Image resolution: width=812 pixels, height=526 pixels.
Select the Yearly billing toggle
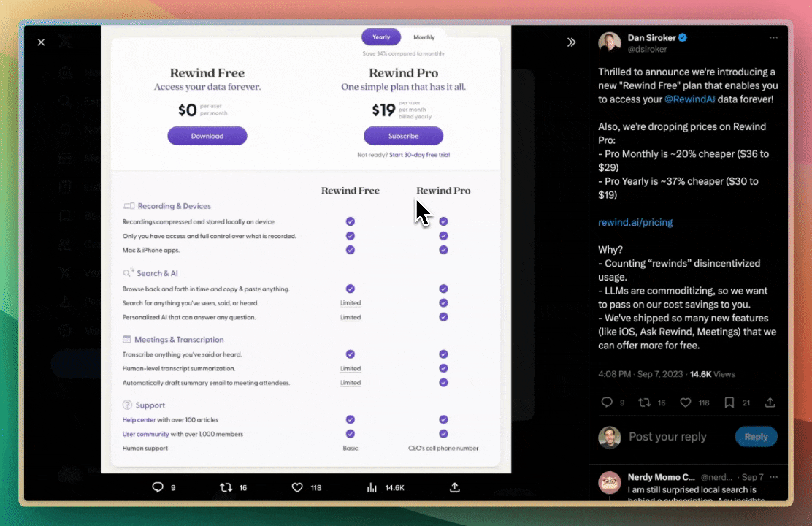coord(381,37)
